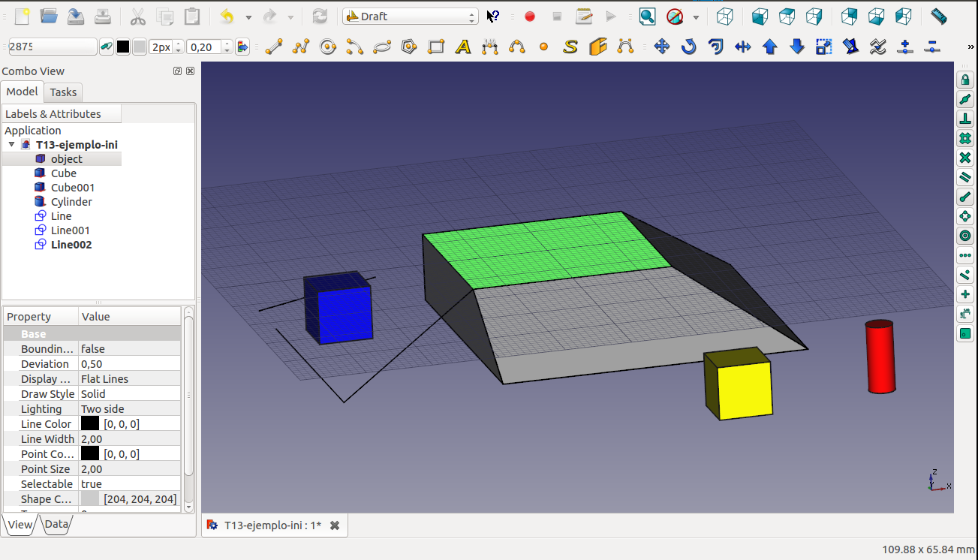The height and width of the screenshot is (560, 978).
Task: Switch to axonometric view cube
Action: pos(724,16)
